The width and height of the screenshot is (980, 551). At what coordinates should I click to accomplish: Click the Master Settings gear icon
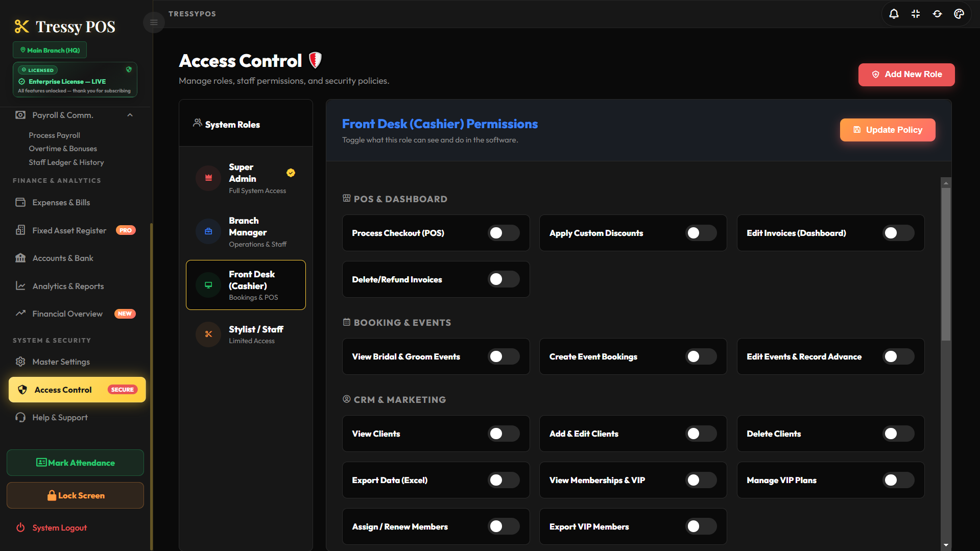point(20,362)
